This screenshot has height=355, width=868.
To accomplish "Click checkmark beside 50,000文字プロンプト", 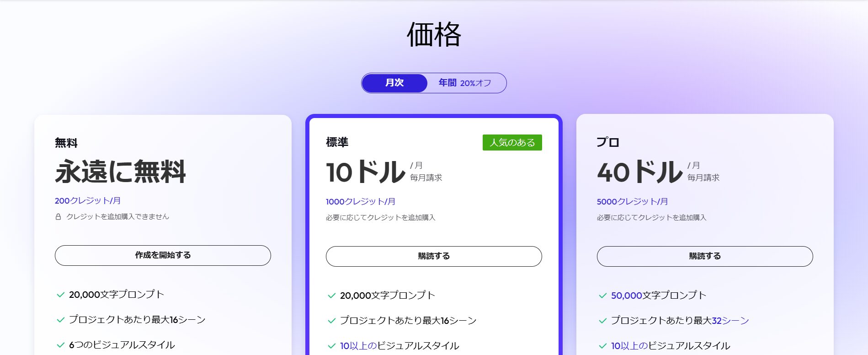I will coord(602,296).
